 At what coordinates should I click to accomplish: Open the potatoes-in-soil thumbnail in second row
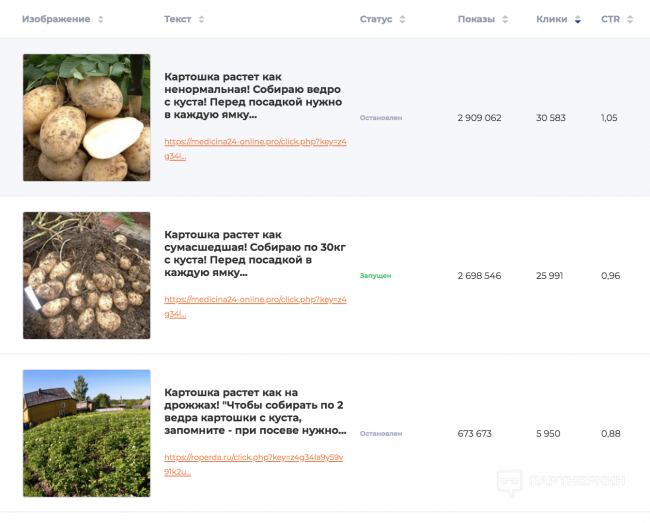tap(86, 275)
